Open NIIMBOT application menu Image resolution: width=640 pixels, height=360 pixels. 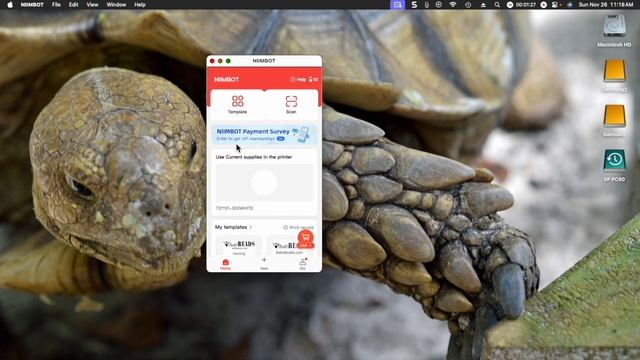(32, 5)
